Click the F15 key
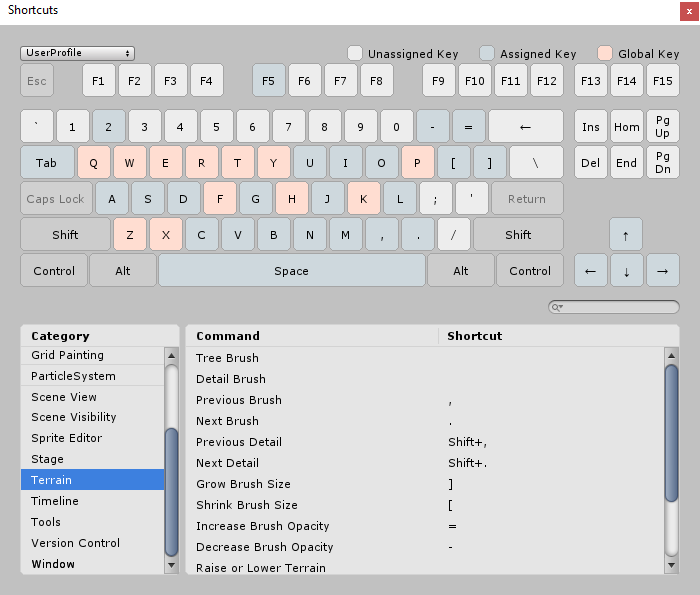The width and height of the screenshot is (700, 595). (x=663, y=81)
